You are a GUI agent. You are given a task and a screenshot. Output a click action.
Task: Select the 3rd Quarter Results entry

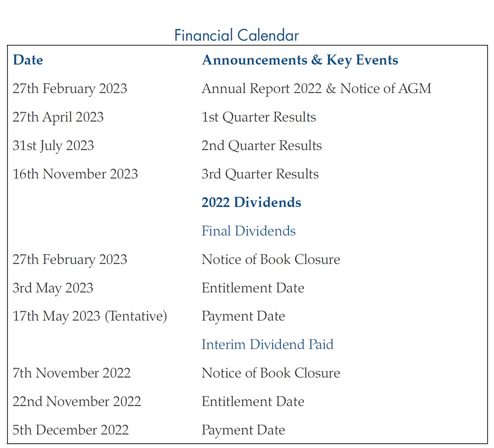tap(260, 174)
